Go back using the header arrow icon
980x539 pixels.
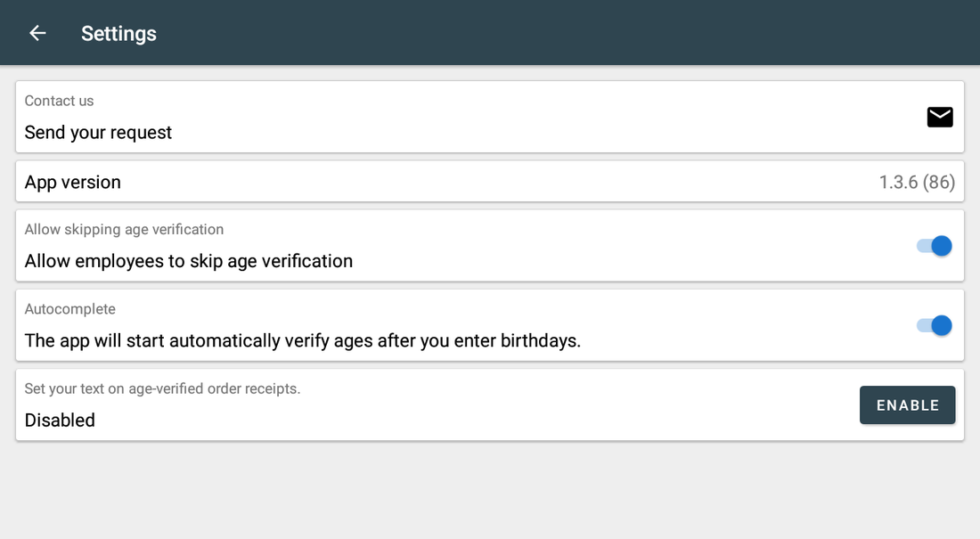point(37,33)
